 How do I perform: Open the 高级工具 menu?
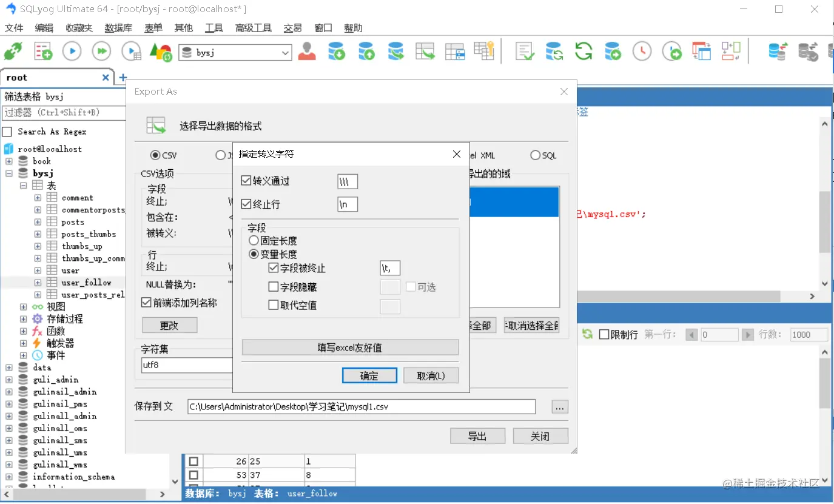(x=254, y=28)
